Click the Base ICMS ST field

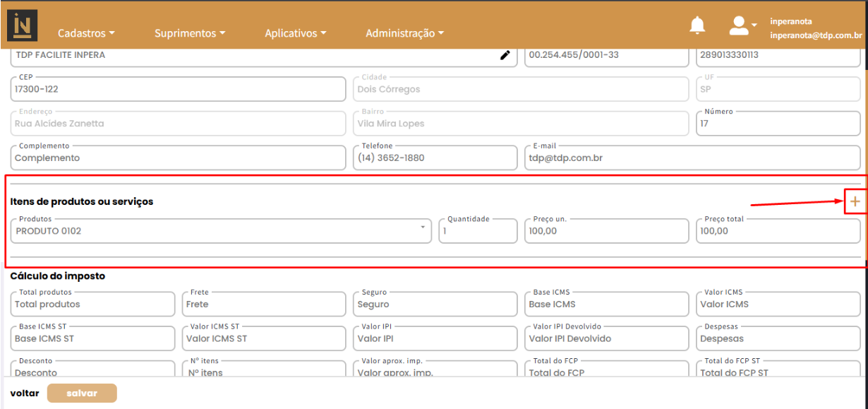(92, 338)
